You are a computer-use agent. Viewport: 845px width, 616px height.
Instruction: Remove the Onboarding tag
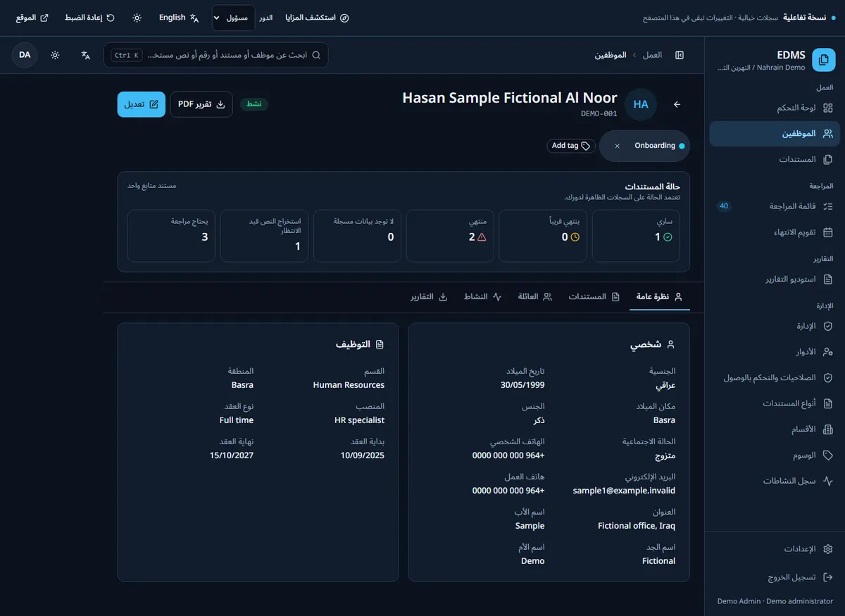tap(618, 146)
